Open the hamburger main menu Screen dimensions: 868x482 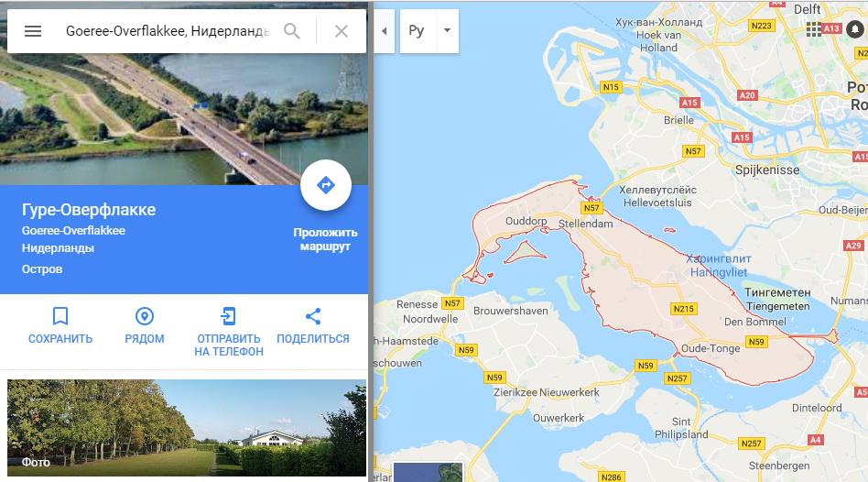[33, 31]
